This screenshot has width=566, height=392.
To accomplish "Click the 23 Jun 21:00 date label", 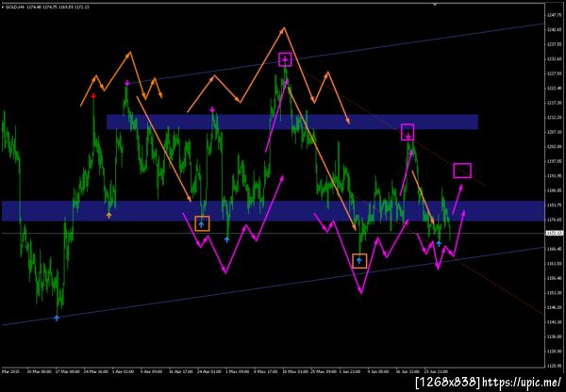I will tap(435, 371).
